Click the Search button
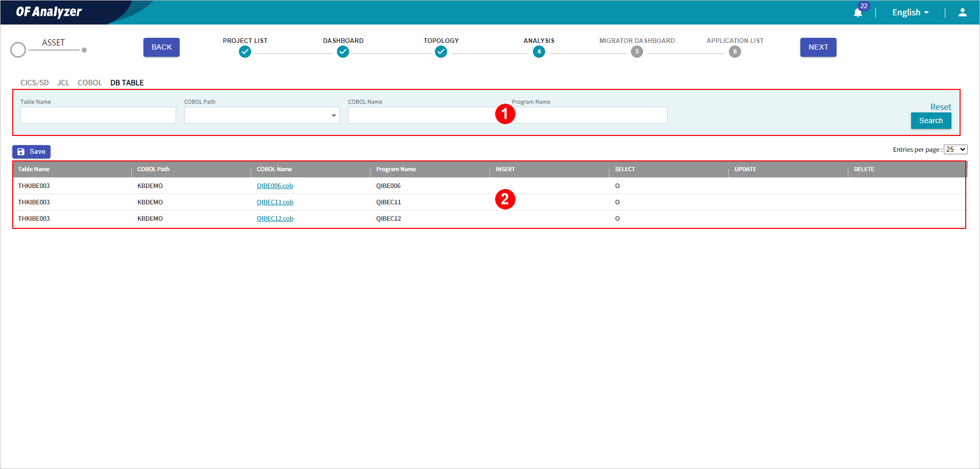Image resolution: width=980 pixels, height=469 pixels. (931, 121)
